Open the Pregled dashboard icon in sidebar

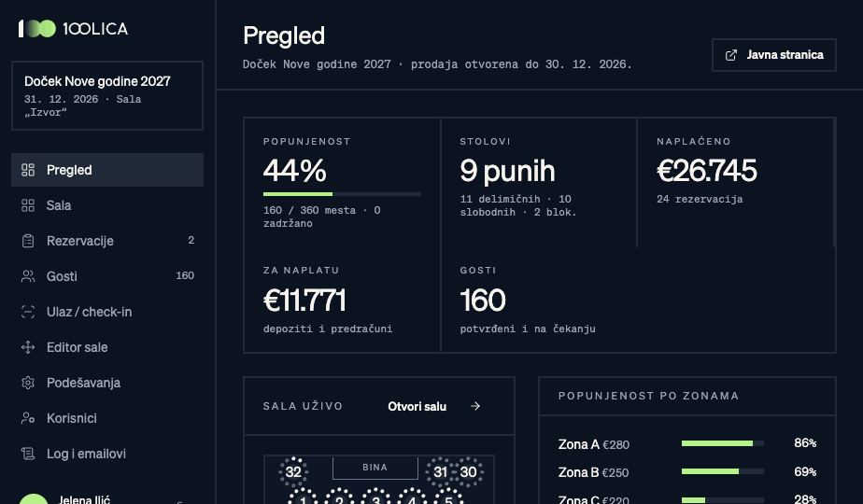click(28, 170)
